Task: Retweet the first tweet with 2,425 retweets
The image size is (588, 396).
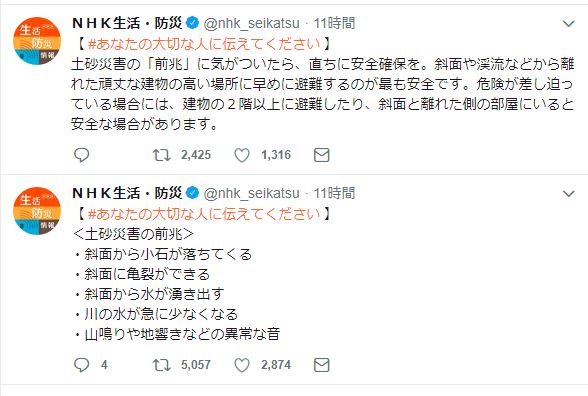Action: click(x=161, y=155)
